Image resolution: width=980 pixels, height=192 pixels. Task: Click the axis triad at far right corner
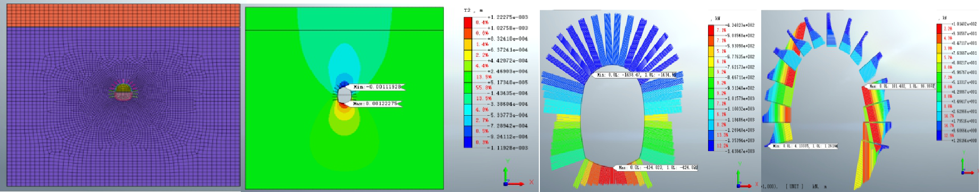click(967, 167)
